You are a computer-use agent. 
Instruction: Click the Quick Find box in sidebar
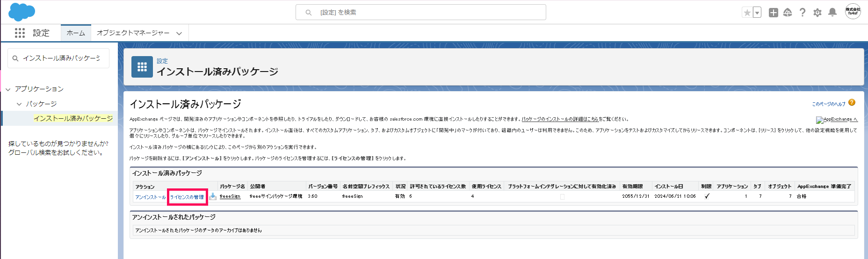click(58, 58)
